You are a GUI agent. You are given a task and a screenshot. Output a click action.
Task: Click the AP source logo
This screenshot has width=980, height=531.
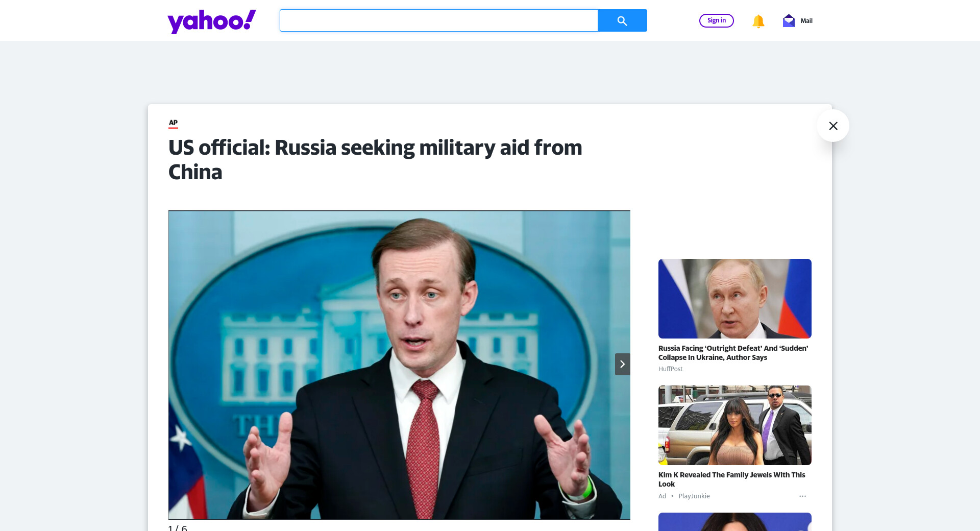point(174,123)
